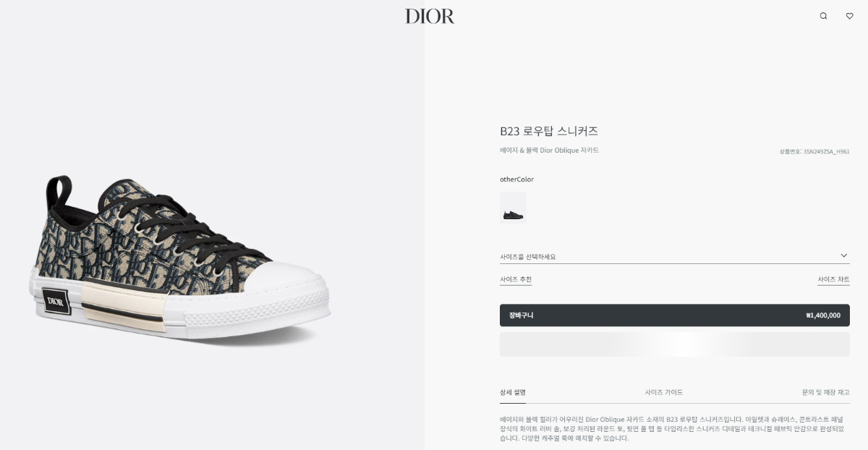This screenshot has height=450, width=868.
Task: Switch to the 상세 설명 tab
Action: tap(513, 392)
